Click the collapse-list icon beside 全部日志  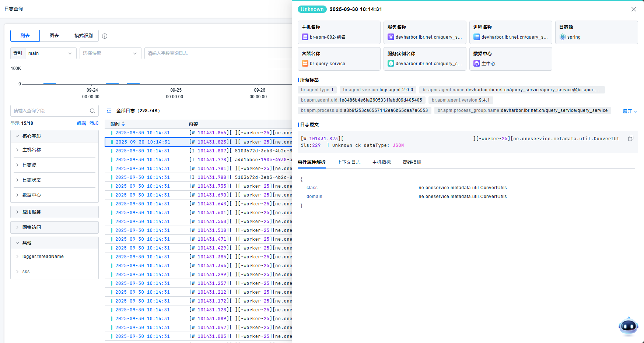(109, 111)
